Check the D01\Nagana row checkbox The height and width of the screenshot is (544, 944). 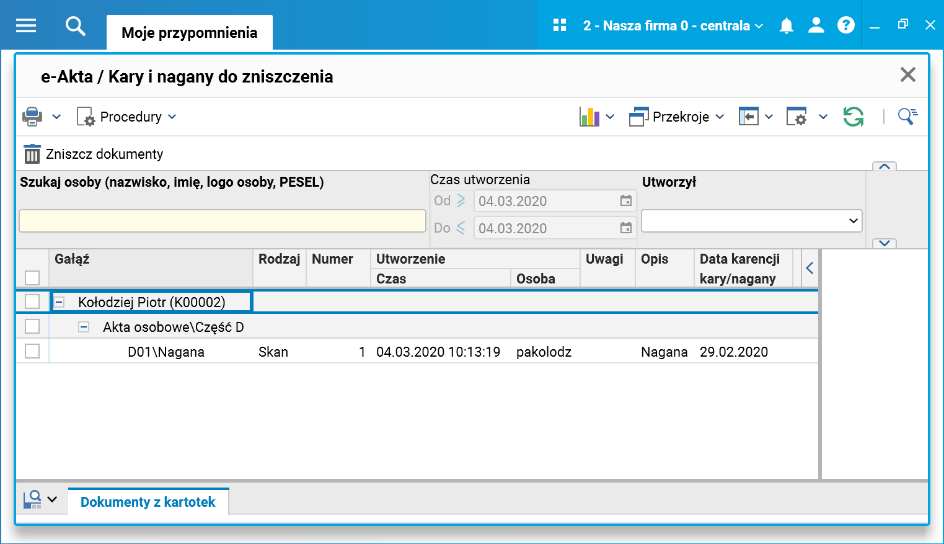[x=33, y=351]
